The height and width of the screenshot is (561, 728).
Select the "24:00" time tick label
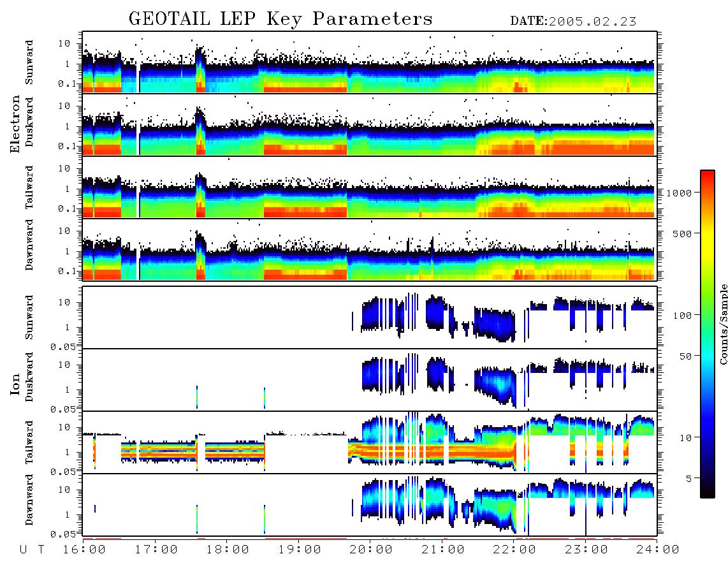tap(658, 550)
